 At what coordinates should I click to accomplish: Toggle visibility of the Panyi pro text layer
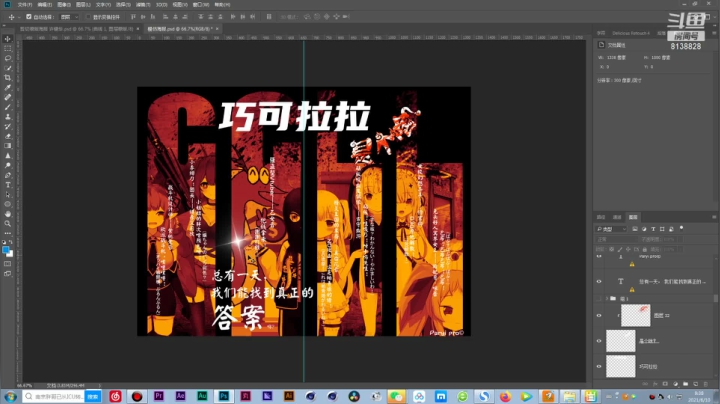tap(599, 257)
